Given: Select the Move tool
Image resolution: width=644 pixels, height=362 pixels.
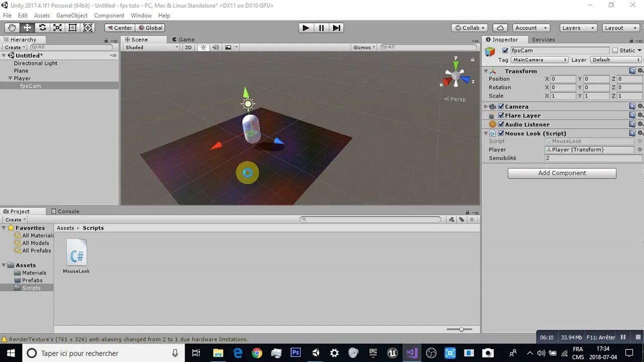Looking at the screenshot, I should [x=27, y=28].
